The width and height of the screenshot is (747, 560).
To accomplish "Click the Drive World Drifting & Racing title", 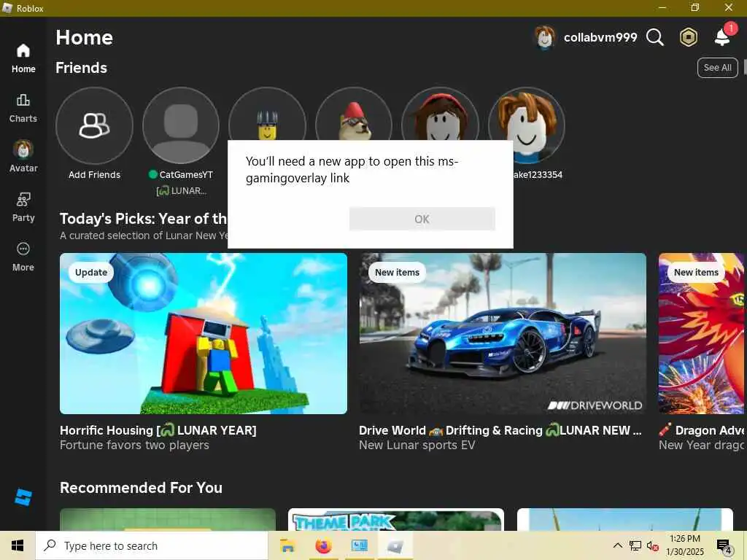I will 500,430.
